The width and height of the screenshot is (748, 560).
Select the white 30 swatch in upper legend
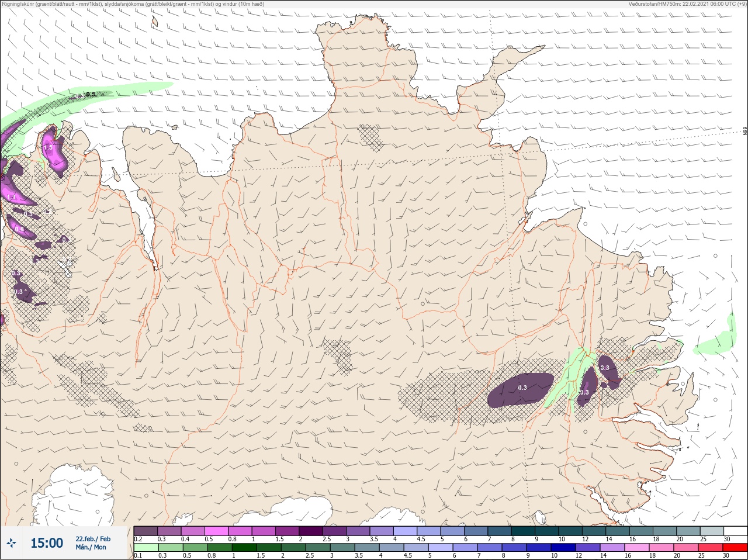pos(735,531)
